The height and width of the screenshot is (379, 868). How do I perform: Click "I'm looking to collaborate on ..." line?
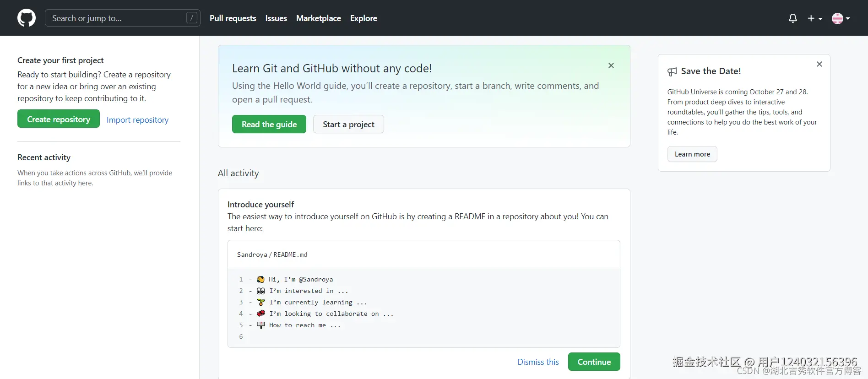click(x=331, y=314)
